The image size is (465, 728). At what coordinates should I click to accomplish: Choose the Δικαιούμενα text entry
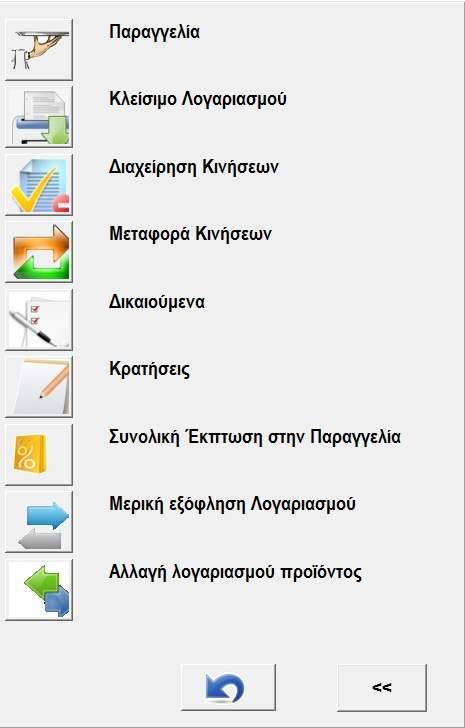(x=157, y=302)
